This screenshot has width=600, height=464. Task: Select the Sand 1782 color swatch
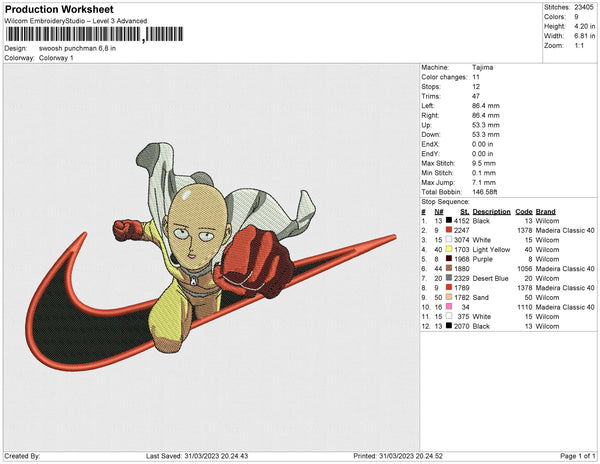[x=449, y=297]
